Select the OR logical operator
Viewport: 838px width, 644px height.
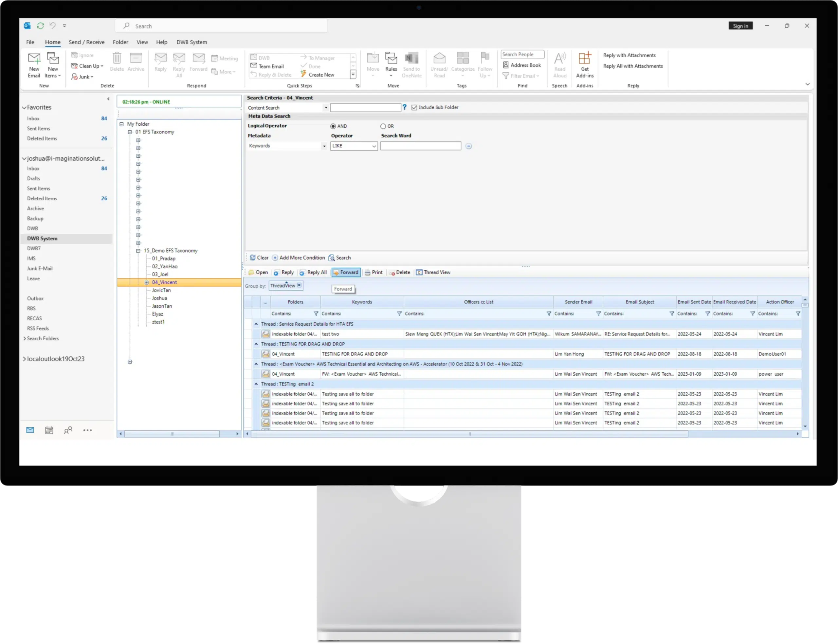point(383,126)
